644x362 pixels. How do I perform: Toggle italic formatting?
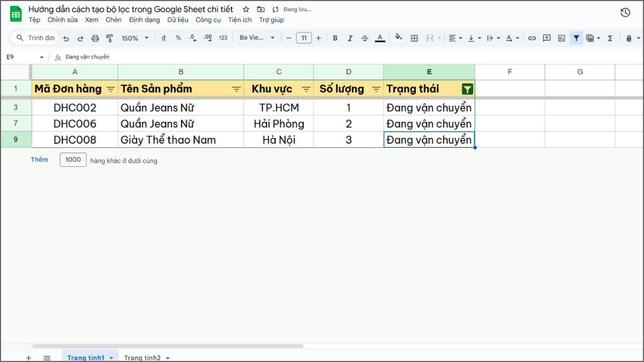pyautogui.click(x=349, y=38)
